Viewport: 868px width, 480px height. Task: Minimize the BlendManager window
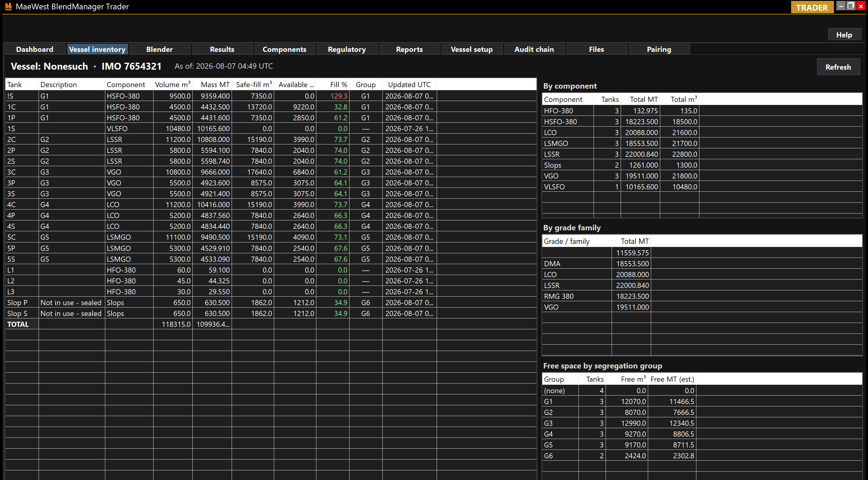(841, 6)
